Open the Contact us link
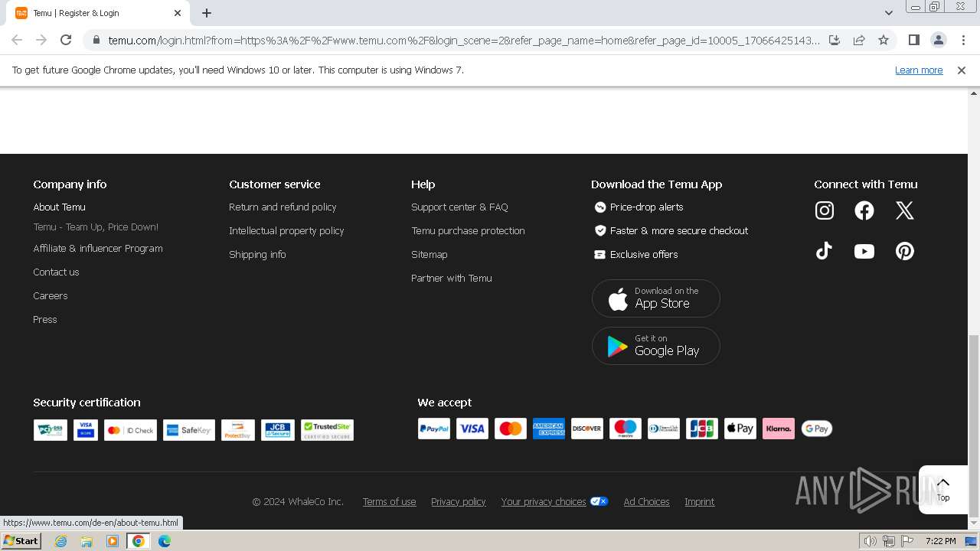The height and width of the screenshot is (551, 980). [56, 272]
